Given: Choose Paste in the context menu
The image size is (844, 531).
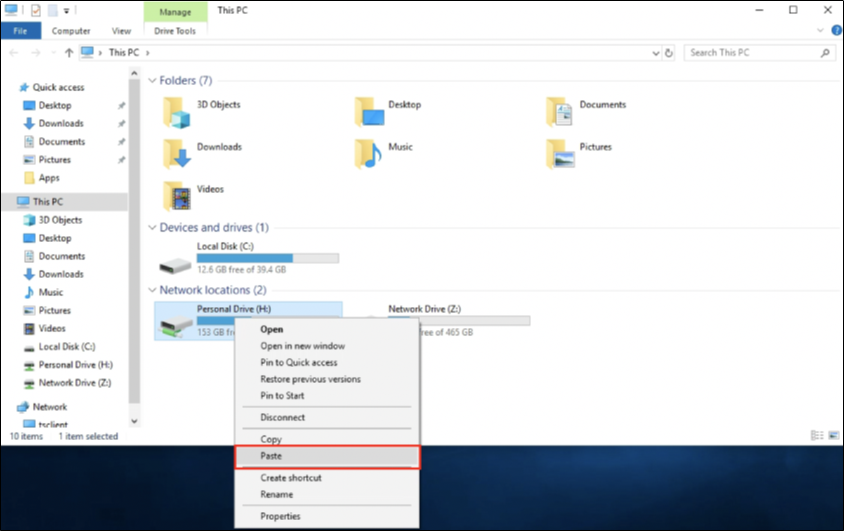Looking at the screenshot, I should [x=327, y=456].
